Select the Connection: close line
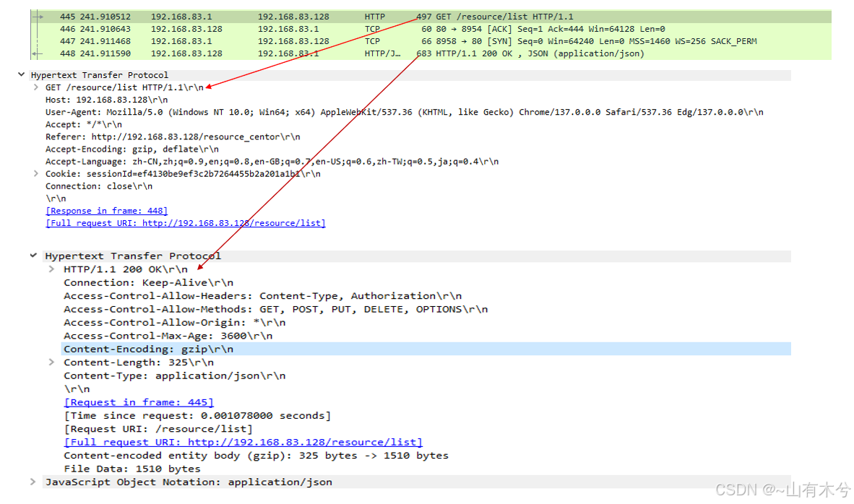Screen dimensions: 854x504 (x=99, y=186)
